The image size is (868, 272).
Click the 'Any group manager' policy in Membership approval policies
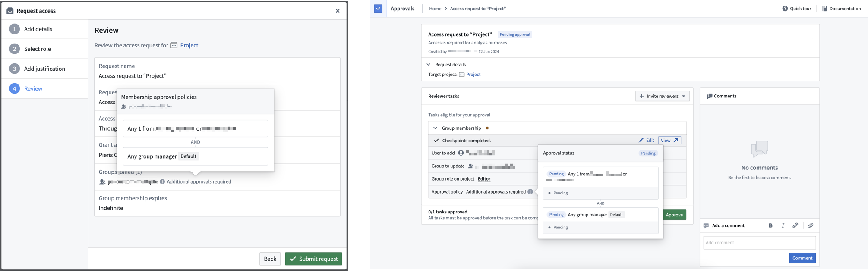195,156
